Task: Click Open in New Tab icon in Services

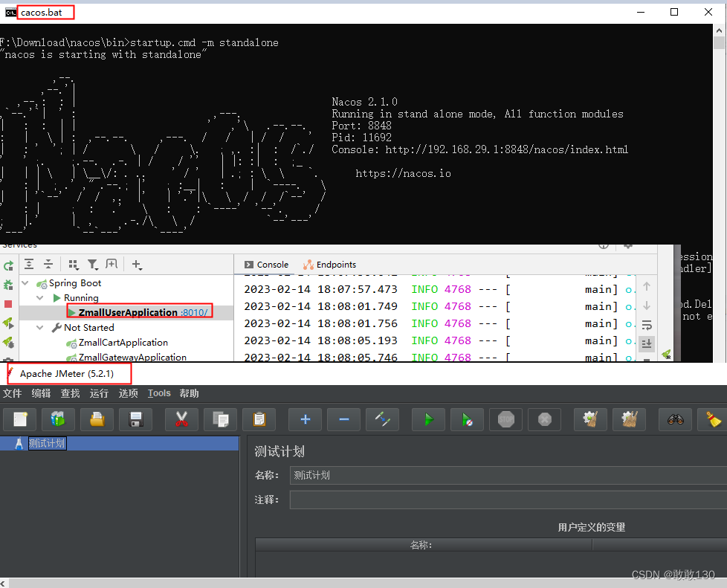Action: click(x=112, y=265)
